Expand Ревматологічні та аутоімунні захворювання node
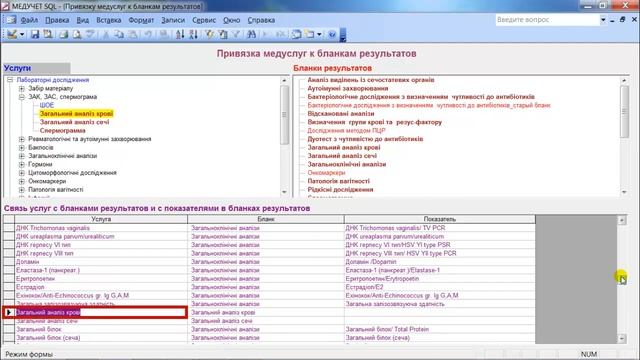The height and width of the screenshot is (360, 640). 22,139
